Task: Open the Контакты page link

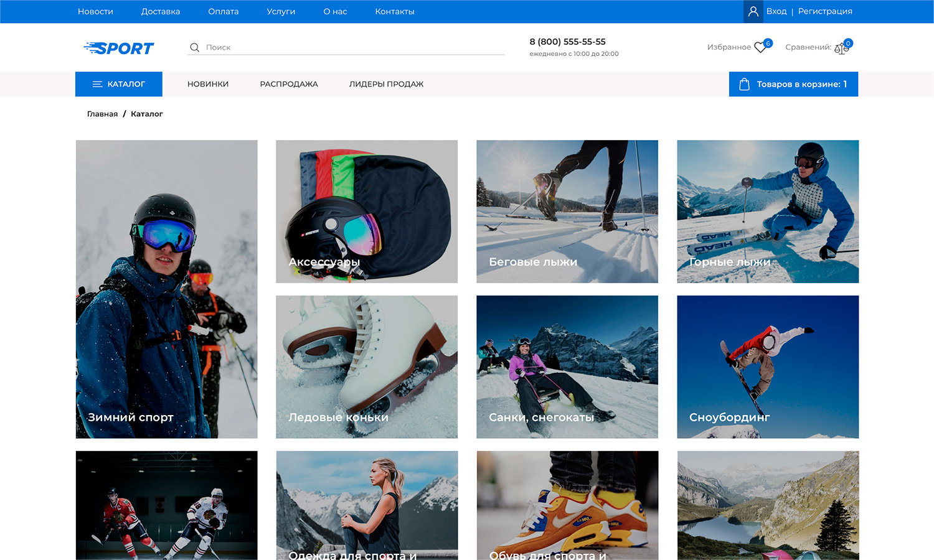Action: pos(395,11)
